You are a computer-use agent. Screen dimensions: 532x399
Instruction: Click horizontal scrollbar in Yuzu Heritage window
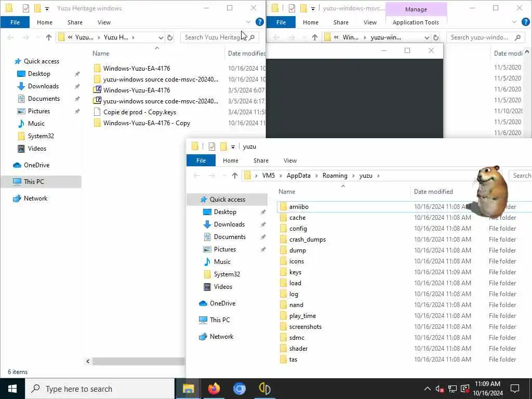tap(138, 362)
